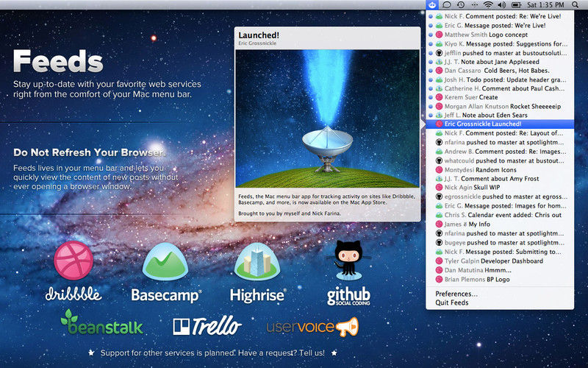Select 'Brian Plemons BP Logo' item
This screenshot has height=368, width=588.
pyautogui.click(x=500, y=280)
